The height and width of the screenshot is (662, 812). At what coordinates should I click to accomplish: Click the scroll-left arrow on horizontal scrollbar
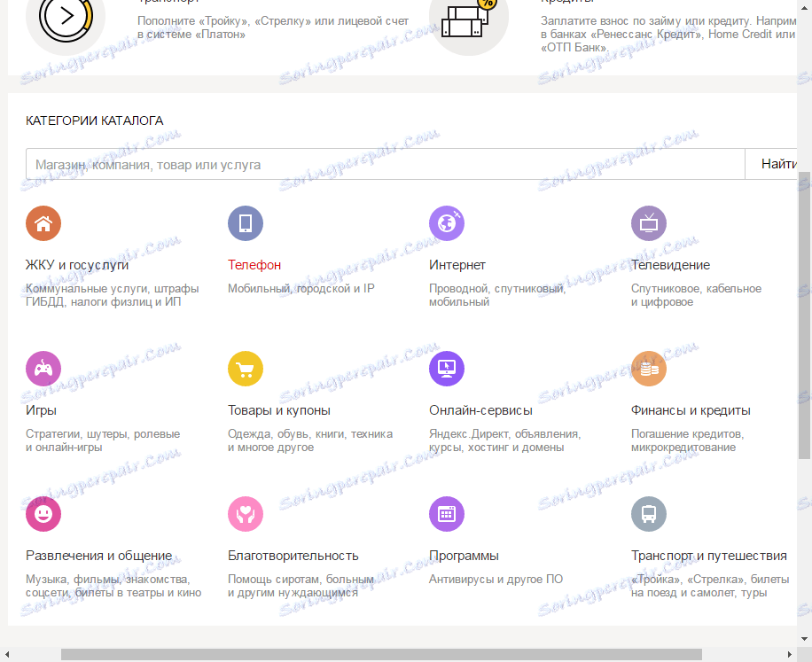[x=7, y=655]
